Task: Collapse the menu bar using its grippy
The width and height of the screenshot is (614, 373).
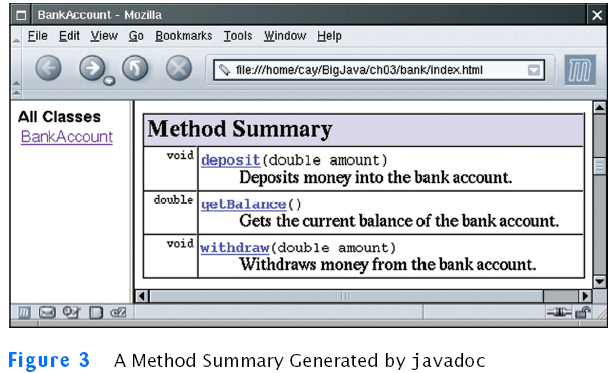Action: pyautogui.click(x=16, y=37)
